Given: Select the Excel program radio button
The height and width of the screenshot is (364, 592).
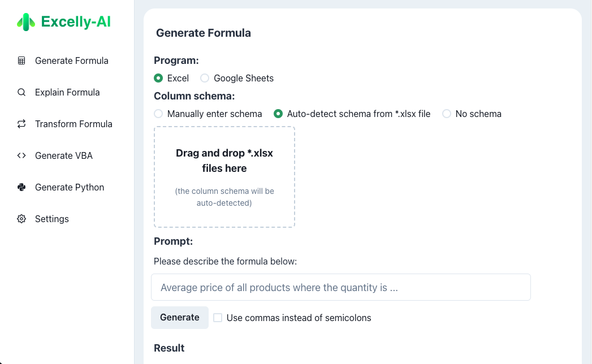Looking at the screenshot, I should pos(159,78).
